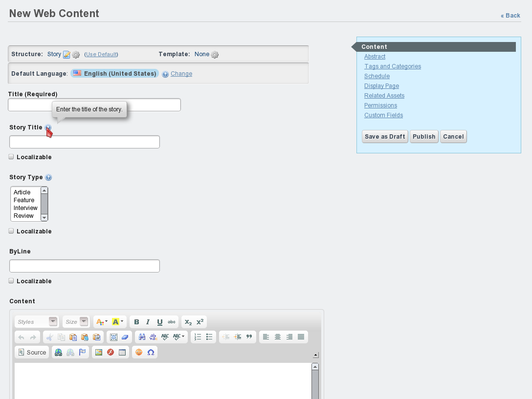532x399 pixels.
Task: Insert a block quote
Action: [x=249, y=337]
